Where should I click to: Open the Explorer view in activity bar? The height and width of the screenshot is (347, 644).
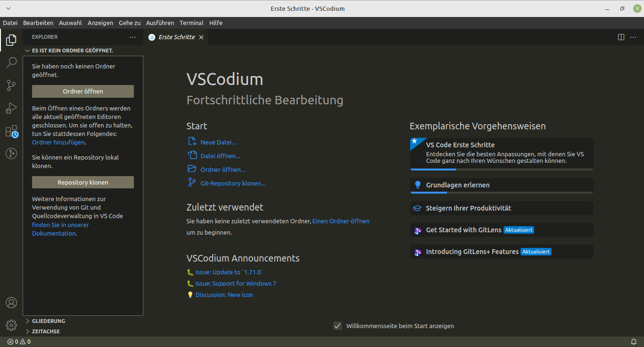11,40
